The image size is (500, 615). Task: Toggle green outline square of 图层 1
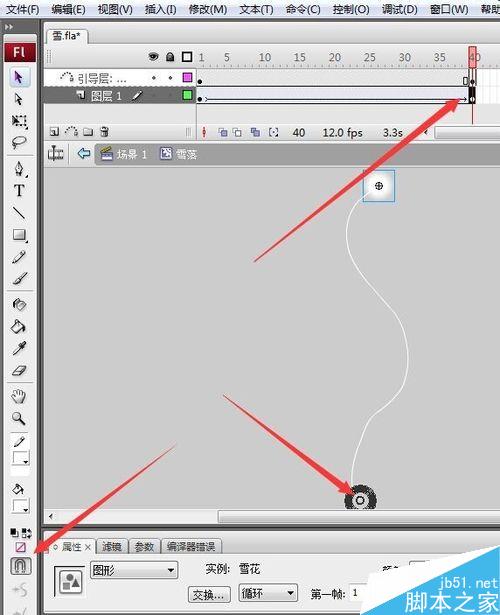click(187, 95)
